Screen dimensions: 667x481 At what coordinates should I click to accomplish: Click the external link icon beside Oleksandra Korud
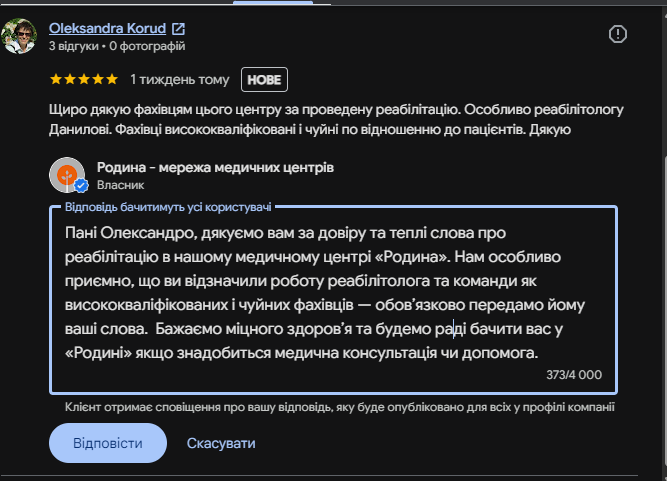[x=178, y=29]
